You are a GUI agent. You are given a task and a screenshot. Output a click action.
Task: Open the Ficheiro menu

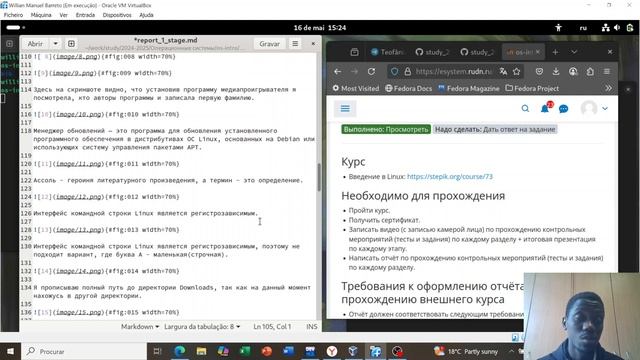pos(13,15)
